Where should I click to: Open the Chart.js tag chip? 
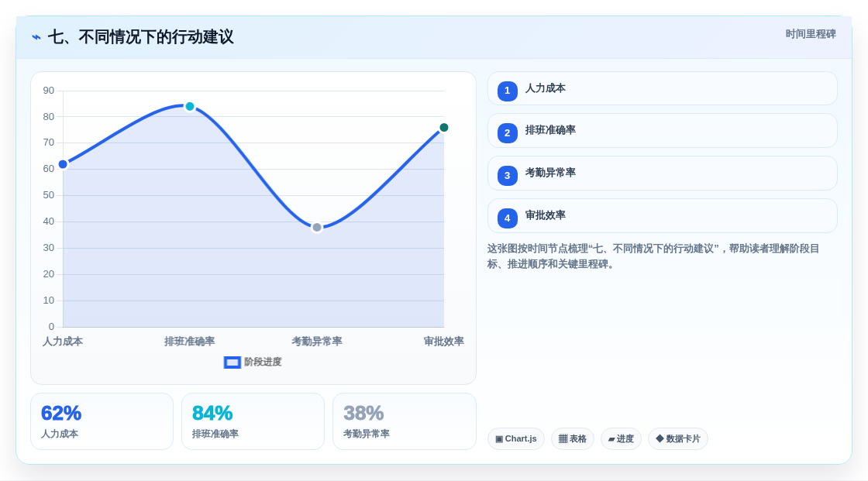click(x=516, y=439)
